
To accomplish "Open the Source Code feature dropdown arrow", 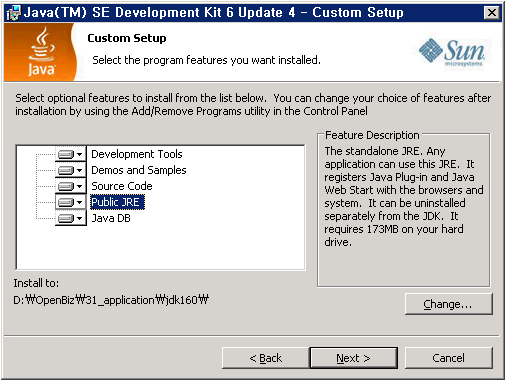I will pyautogui.click(x=79, y=186).
